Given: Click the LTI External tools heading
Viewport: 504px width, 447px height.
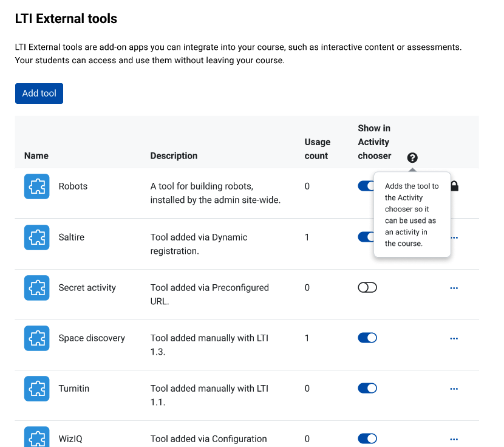Looking at the screenshot, I should [x=66, y=19].
